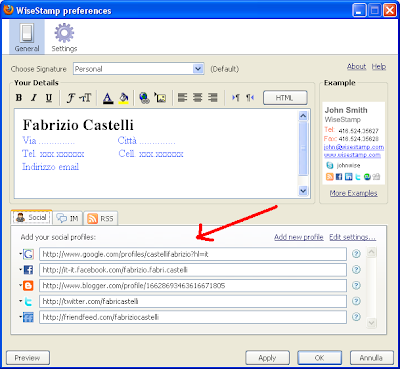Image resolution: width=400 pixels, height=369 pixels.
Task: Switch to the Social tab
Action: click(x=32, y=218)
